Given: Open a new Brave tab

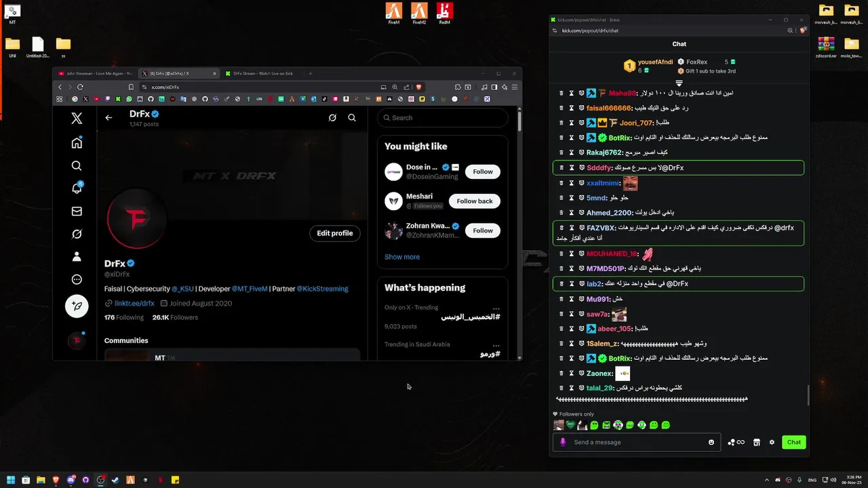Looking at the screenshot, I should click(311, 73).
